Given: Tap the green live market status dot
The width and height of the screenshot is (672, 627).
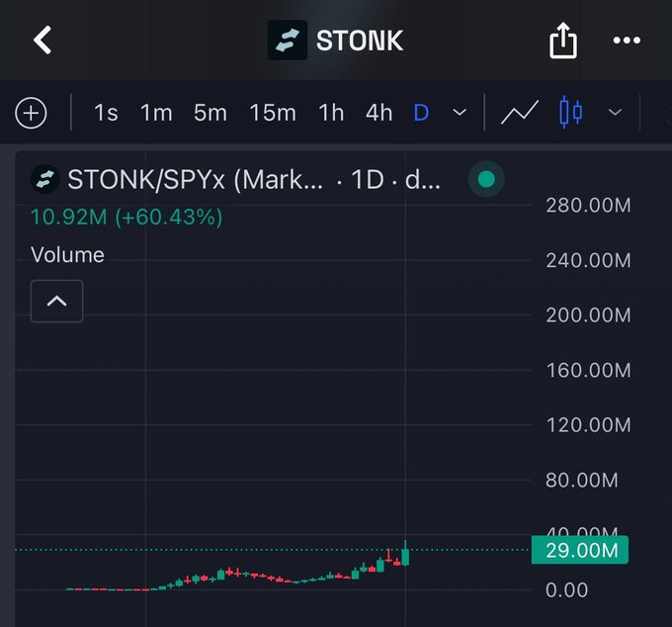Looking at the screenshot, I should (486, 179).
